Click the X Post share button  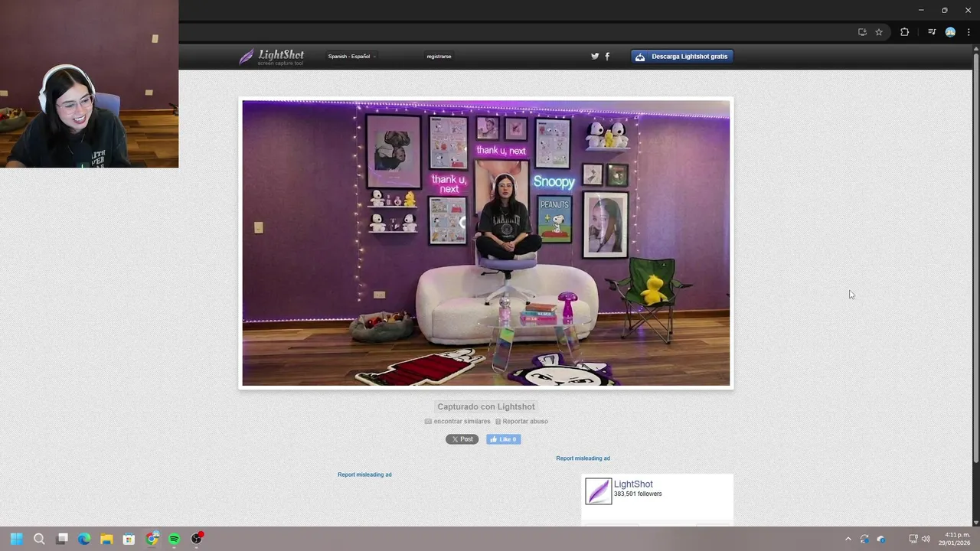point(462,439)
